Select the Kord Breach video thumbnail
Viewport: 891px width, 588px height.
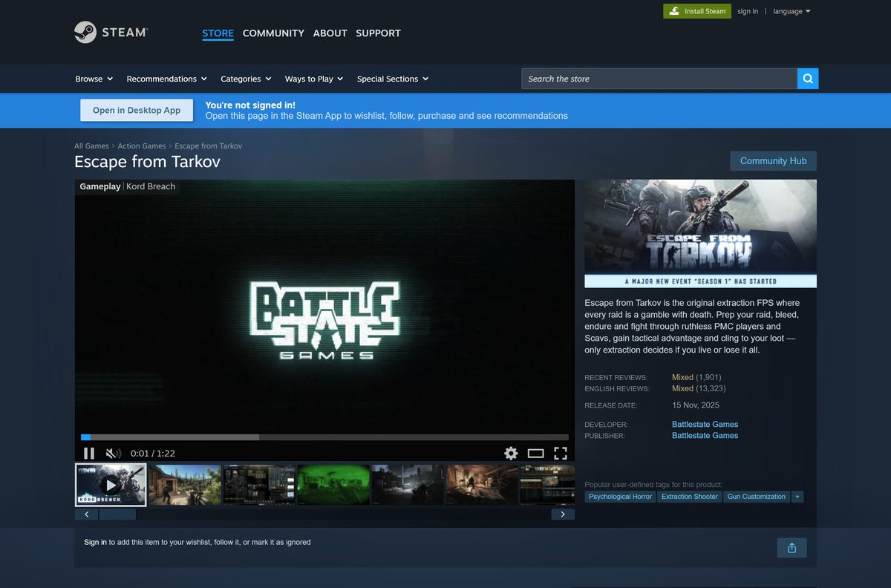point(111,485)
